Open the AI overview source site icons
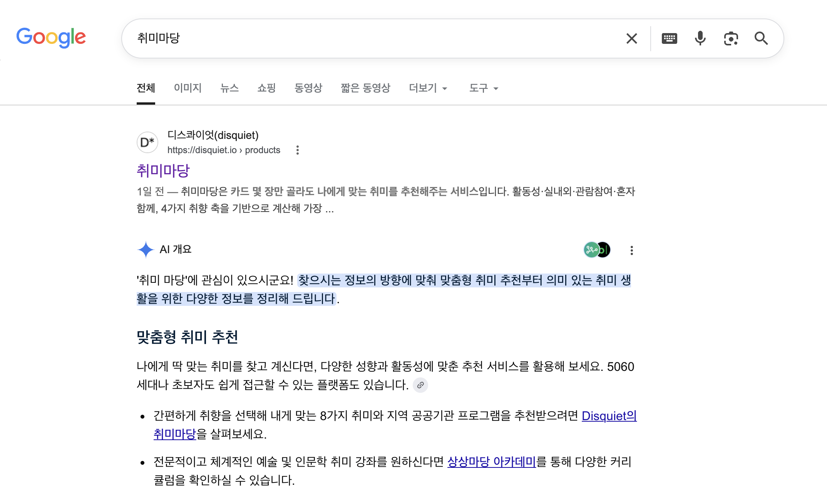 [597, 250]
